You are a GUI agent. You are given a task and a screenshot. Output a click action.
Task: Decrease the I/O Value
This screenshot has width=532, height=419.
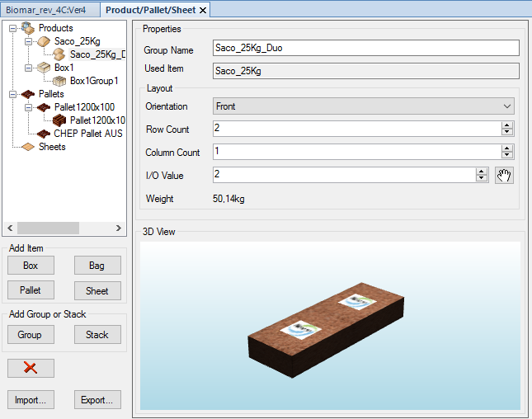(x=482, y=178)
